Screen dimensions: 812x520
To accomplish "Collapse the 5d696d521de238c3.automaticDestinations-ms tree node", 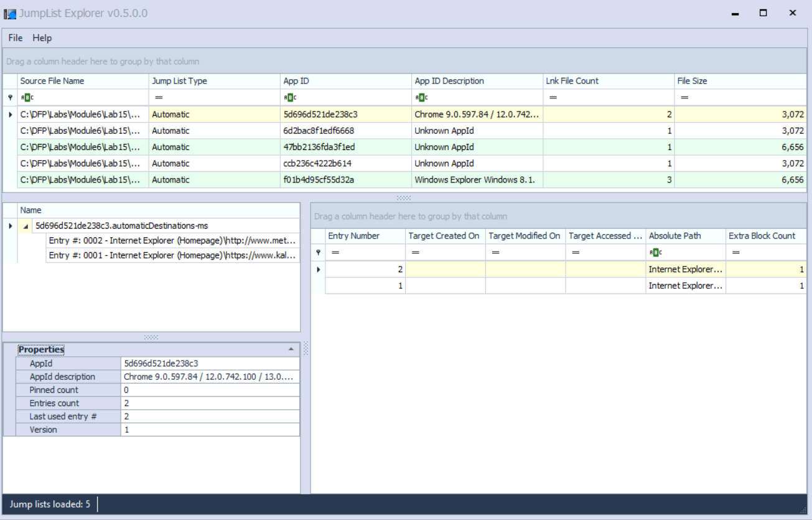I will tap(26, 226).
